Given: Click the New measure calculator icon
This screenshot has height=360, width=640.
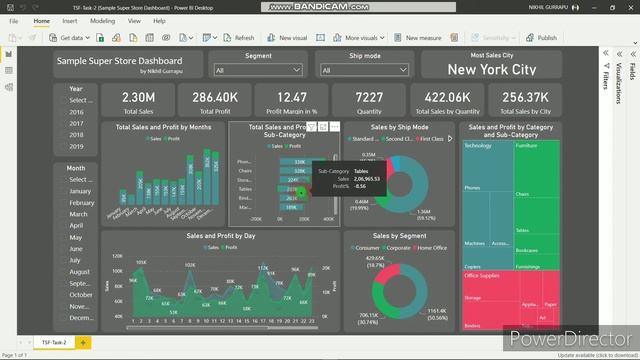Looking at the screenshot, I should pyautogui.click(x=398, y=38).
